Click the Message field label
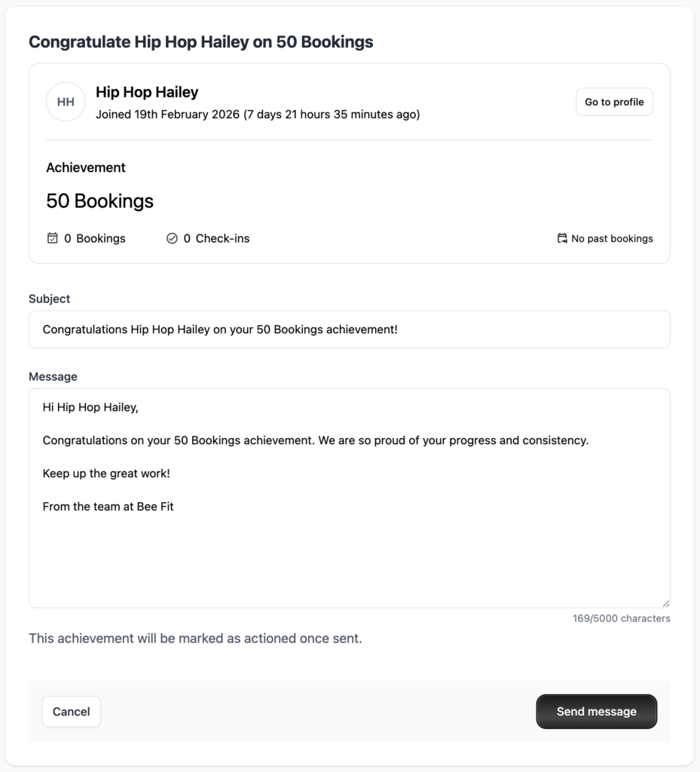 click(x=53, y=376)
